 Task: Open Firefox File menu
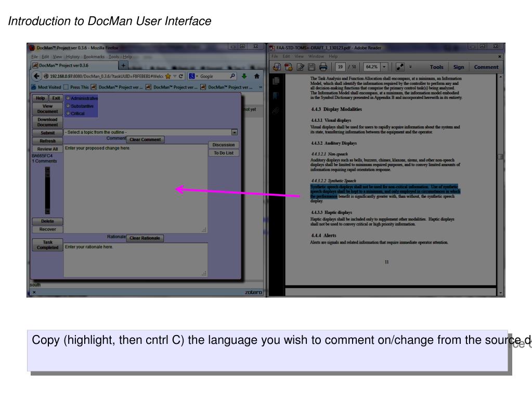click(35, 57)
